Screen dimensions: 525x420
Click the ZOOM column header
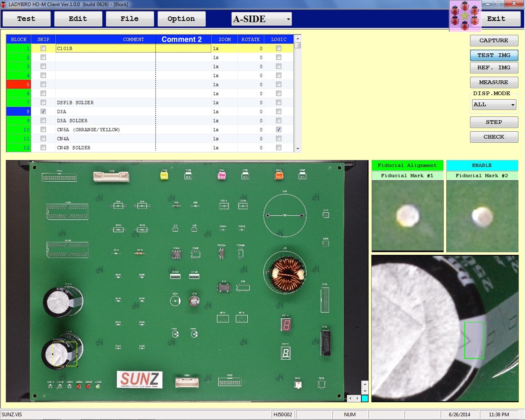point(224,39)
